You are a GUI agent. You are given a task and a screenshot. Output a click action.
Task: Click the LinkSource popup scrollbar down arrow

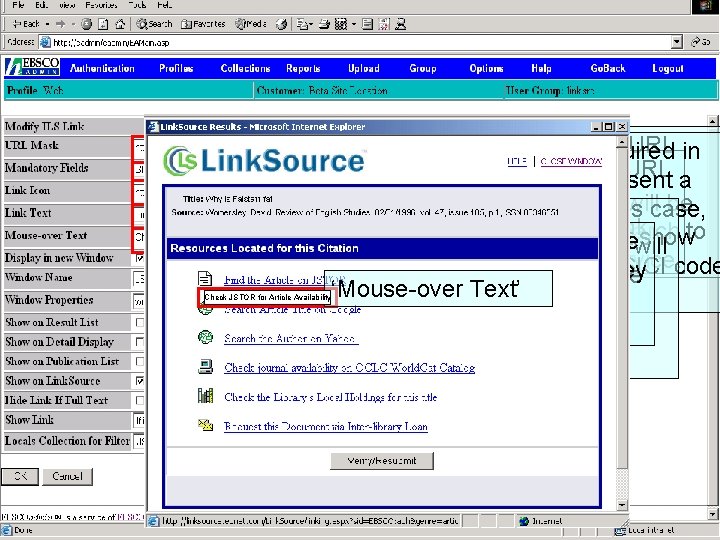tap(622, 505)
